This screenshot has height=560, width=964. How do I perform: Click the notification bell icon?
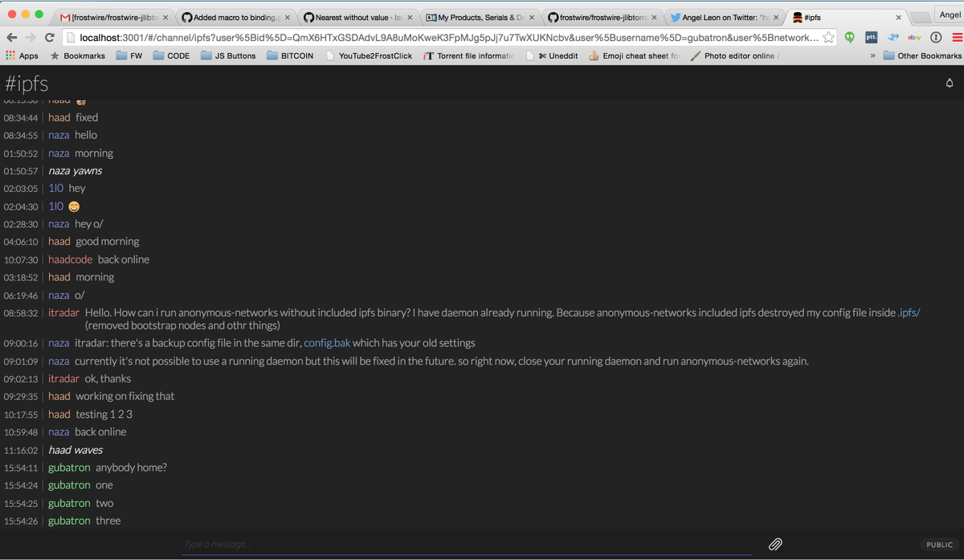tap(949, 83)
